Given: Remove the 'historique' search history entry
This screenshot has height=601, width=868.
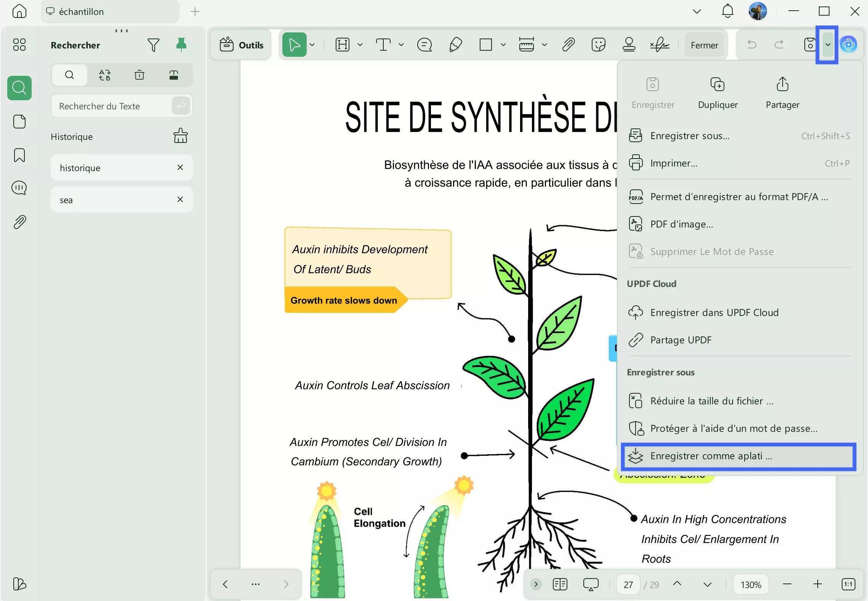Looking at the screenshot, I should coord(180,168).
